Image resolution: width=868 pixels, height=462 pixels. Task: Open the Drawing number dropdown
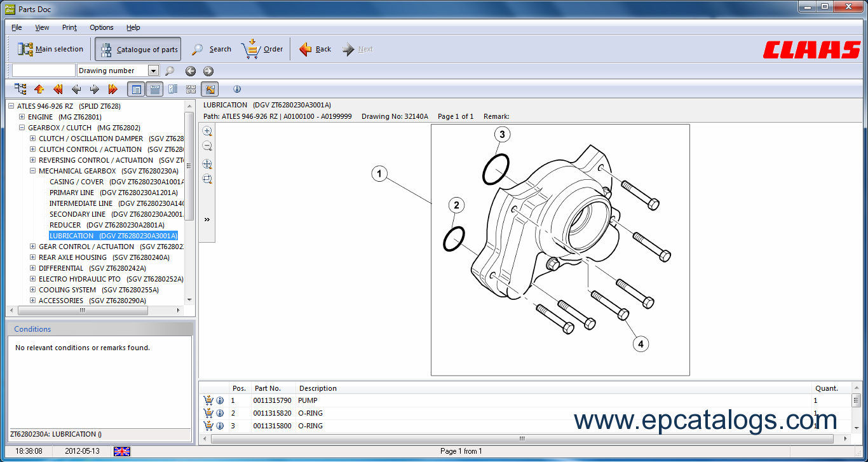pyautogui.click(x=153, y=71)
